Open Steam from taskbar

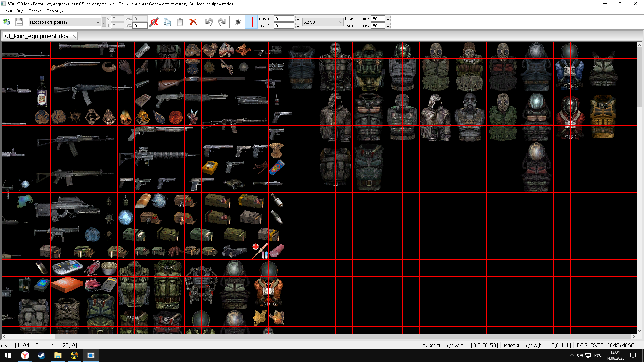coord(41,355)
